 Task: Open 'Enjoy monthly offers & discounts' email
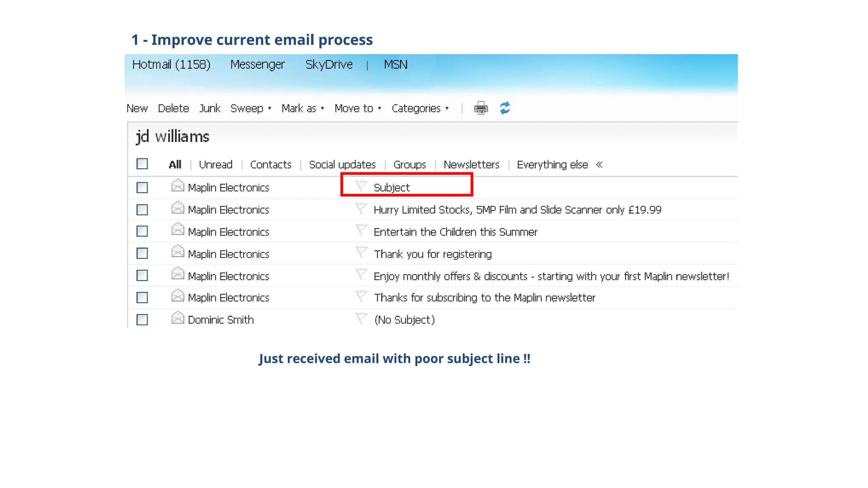pos(551,276)
